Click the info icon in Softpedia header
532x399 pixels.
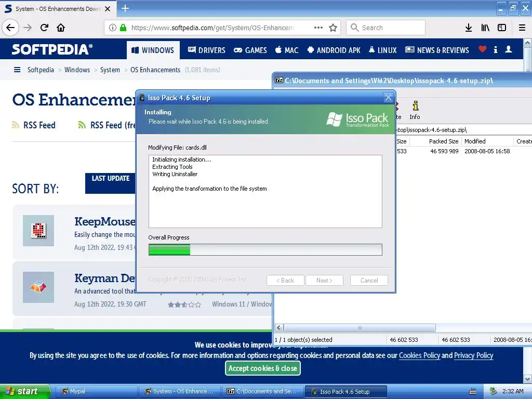click(496, 49)
